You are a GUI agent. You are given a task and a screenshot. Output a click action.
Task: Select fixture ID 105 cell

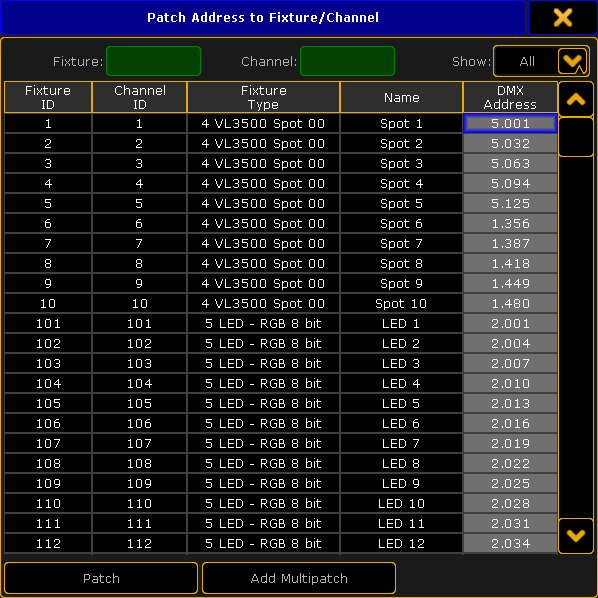point(48,403)
